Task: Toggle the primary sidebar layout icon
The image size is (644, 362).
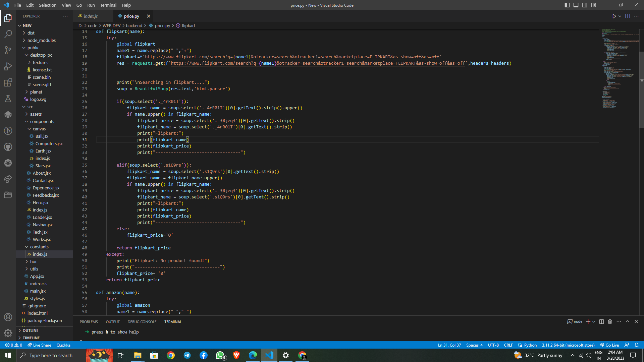Action: [x=567, y=5]
